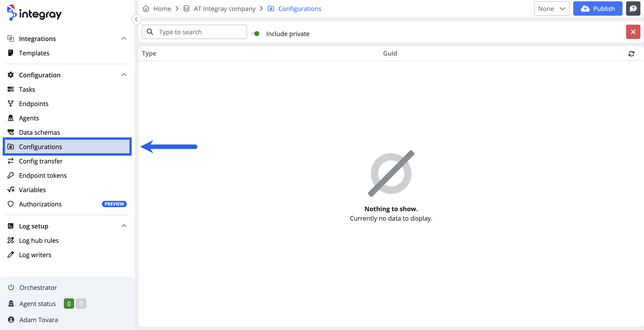Click the Orchestrator power icon

11,287
